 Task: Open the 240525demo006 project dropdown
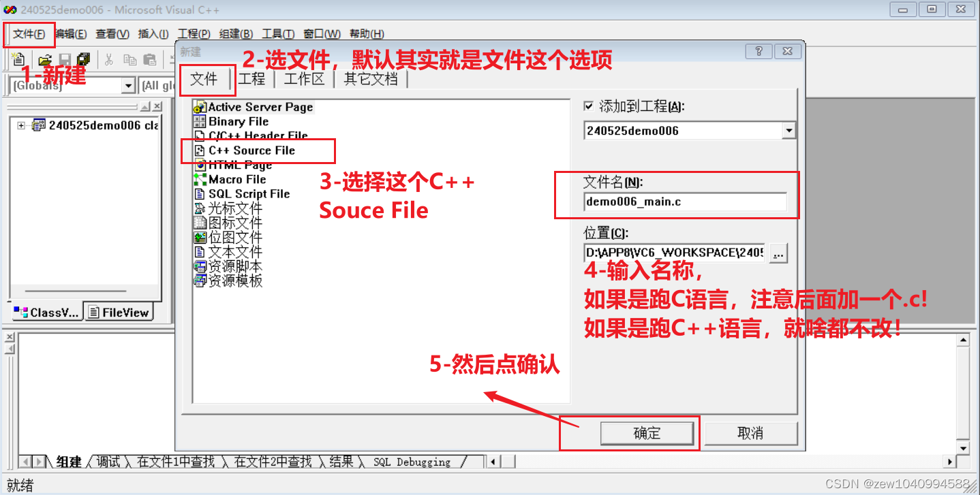(788, 131)
